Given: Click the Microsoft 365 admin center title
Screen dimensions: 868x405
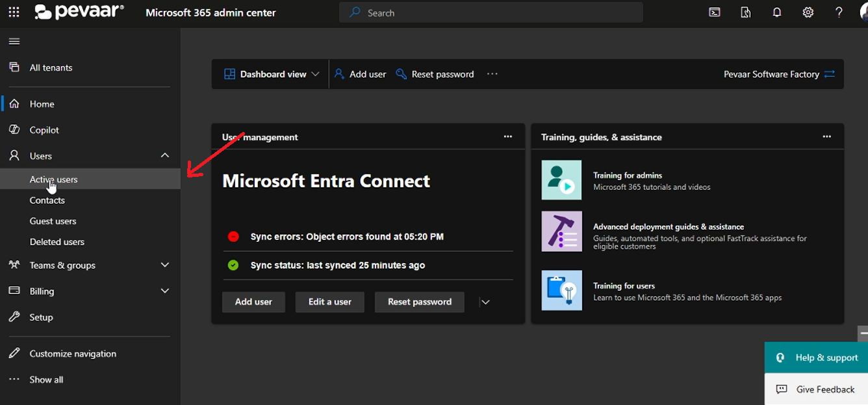Looking at the screenshot, I should coord(211,12).
